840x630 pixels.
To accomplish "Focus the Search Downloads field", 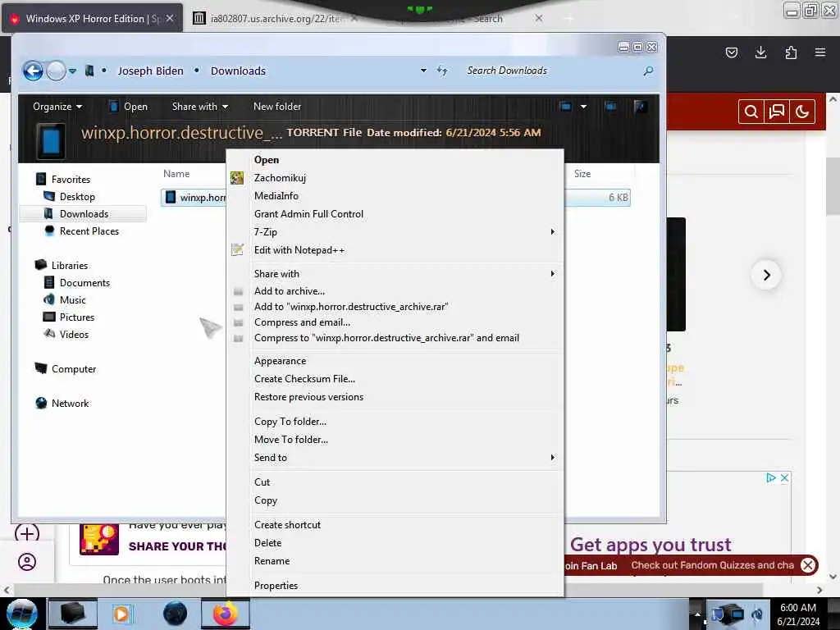I will (550, 71).
